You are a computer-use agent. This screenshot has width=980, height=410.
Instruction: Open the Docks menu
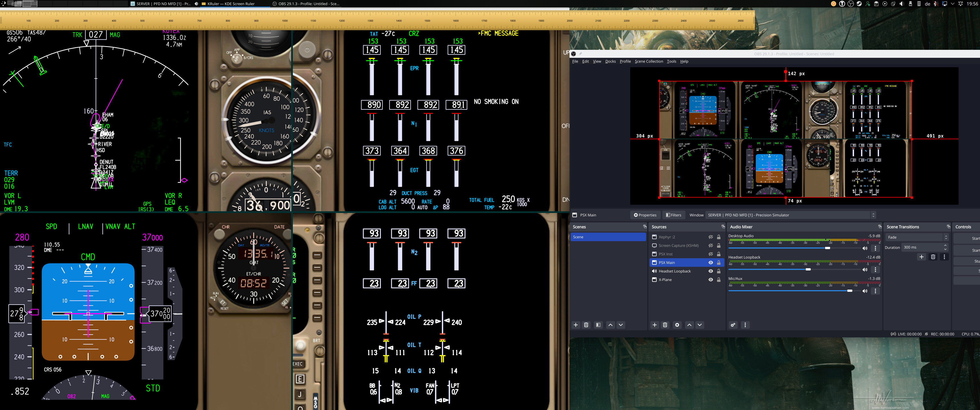click(610, 61)
